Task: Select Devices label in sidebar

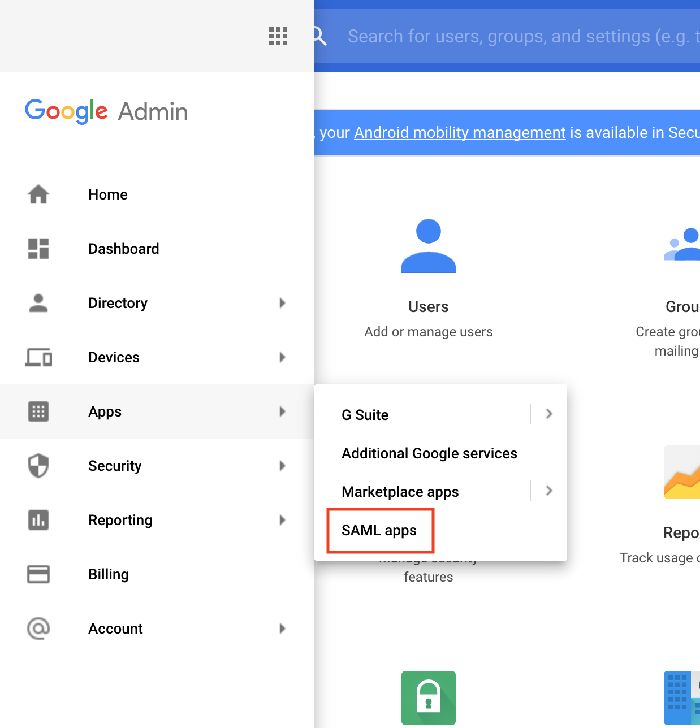Action: coord(114,357)
